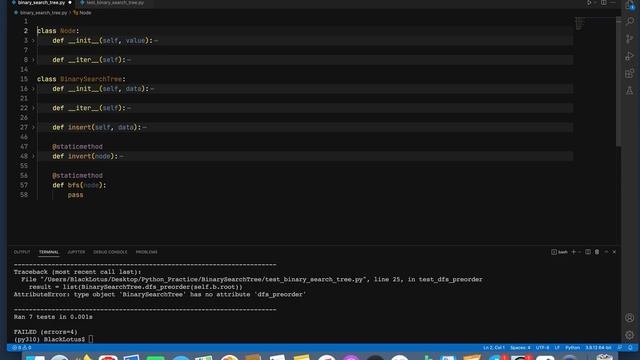640x360 pixels.
Task: Click the terminal prompt input area
Action: click(x=91, y=339)
